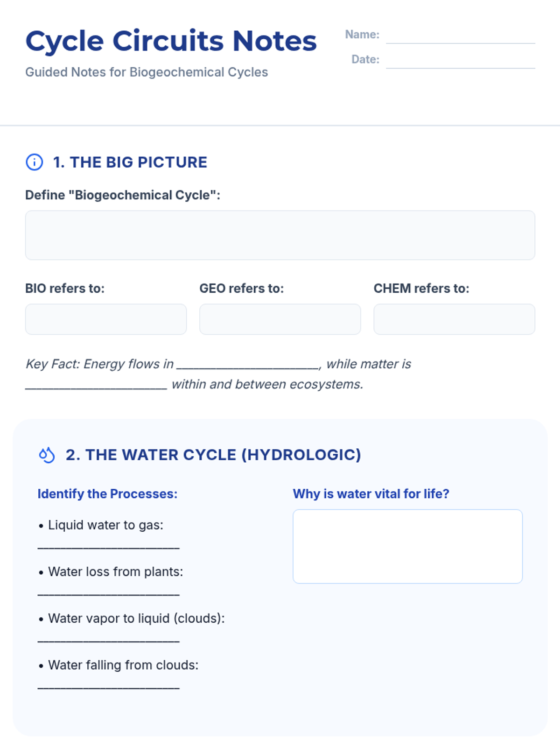
Task: Click the Name field line
Action: [460, 36]
